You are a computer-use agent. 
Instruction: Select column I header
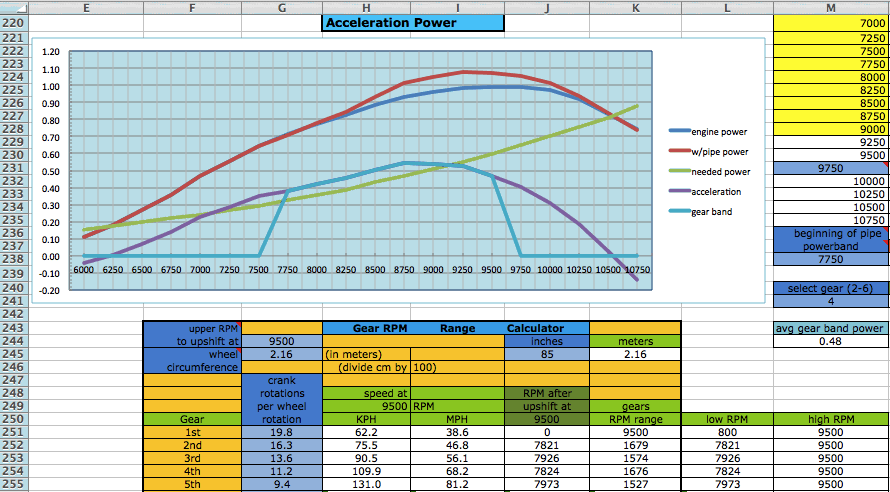[457, 8]
